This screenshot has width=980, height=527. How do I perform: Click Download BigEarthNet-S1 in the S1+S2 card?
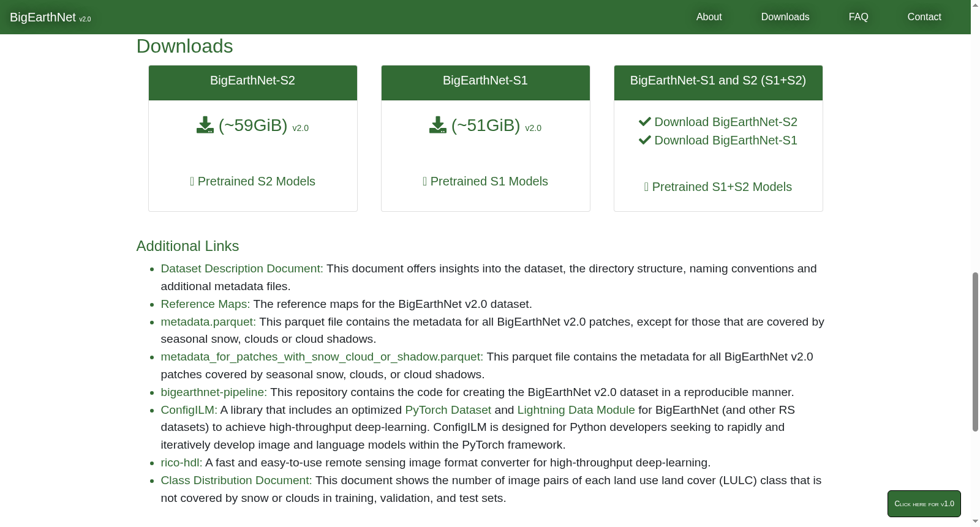pos(726,140)
